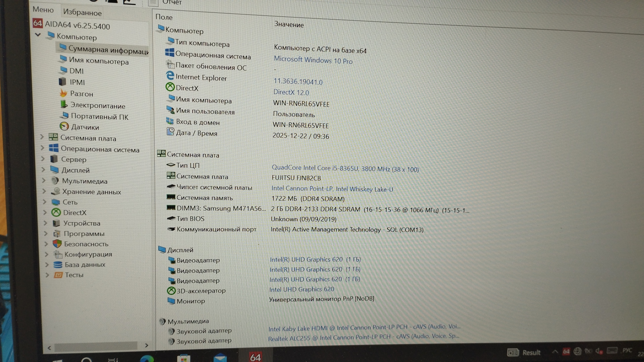The width and height of the screenshot is (644, 362).
Task: Expand the Хранение данных tree node
Action: tap(44, 191)
